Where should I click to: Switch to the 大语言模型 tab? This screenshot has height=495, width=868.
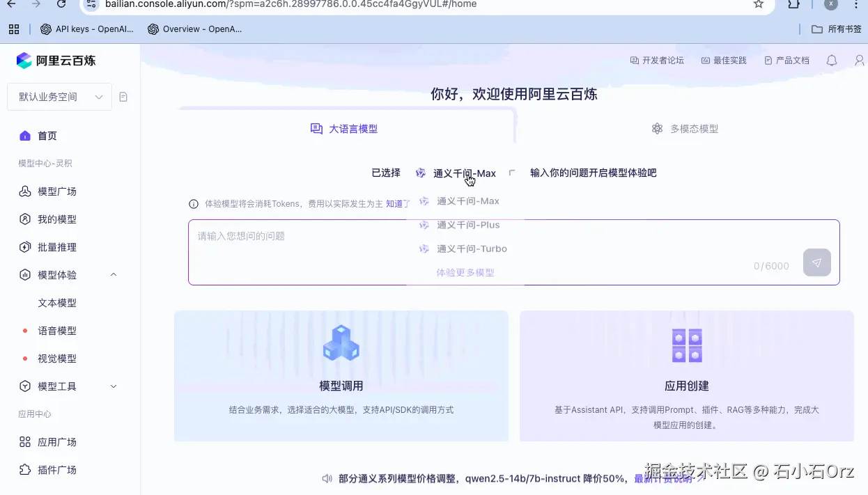344,129
